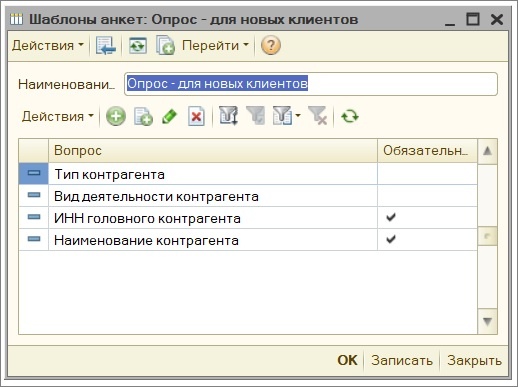Click the Copy question icon with green plus
The image size is (518, 387).
click(143, 116)
